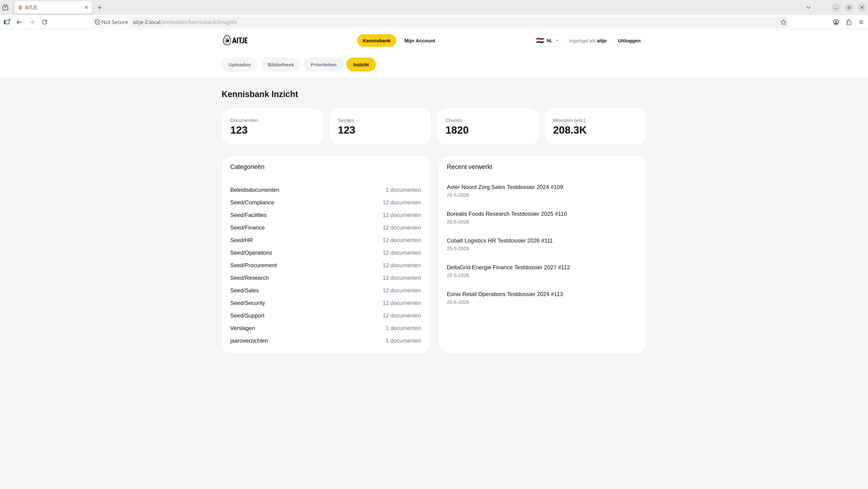Open the tab list chevron in the title bar
Viewport: 868px width, 489px height.
click(x=808, y=7)
